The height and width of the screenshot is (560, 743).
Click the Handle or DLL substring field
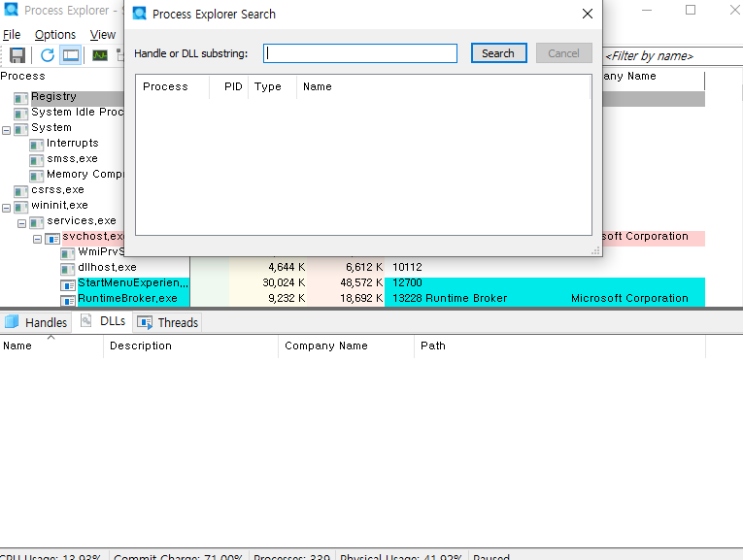pos(360,53)
